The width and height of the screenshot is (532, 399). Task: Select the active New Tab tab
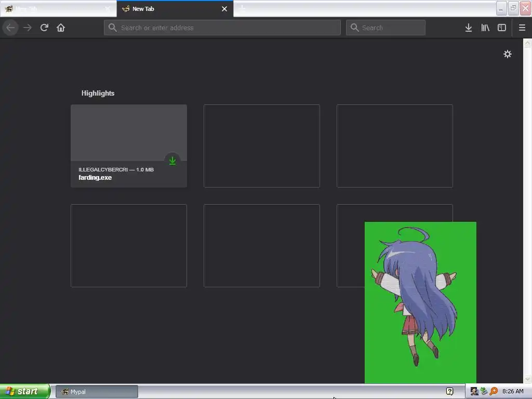click(175, 9)
